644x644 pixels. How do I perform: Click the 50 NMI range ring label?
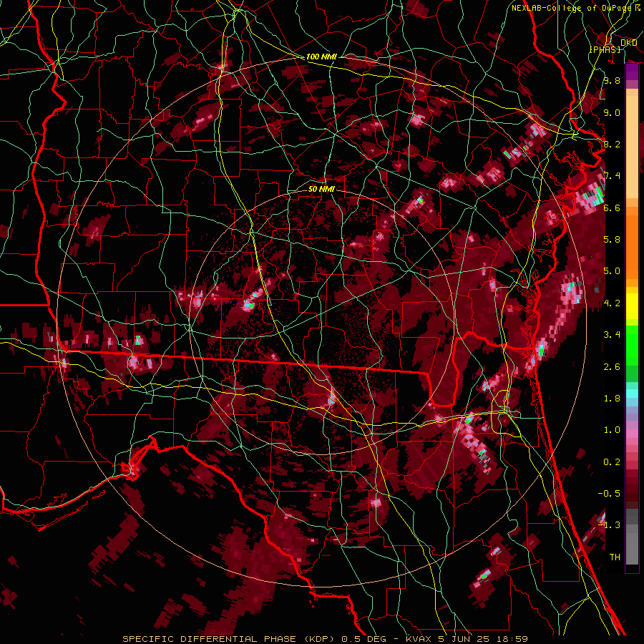(321, 189)
